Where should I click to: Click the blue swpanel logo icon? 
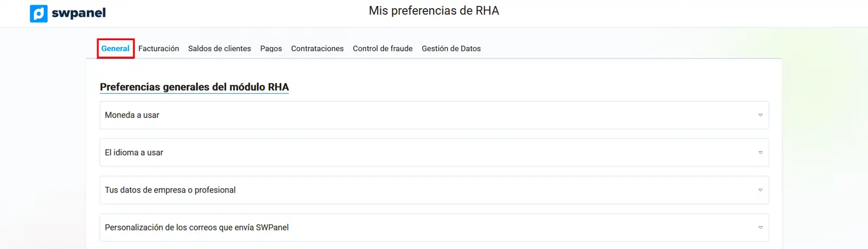(x=39, y=14)
